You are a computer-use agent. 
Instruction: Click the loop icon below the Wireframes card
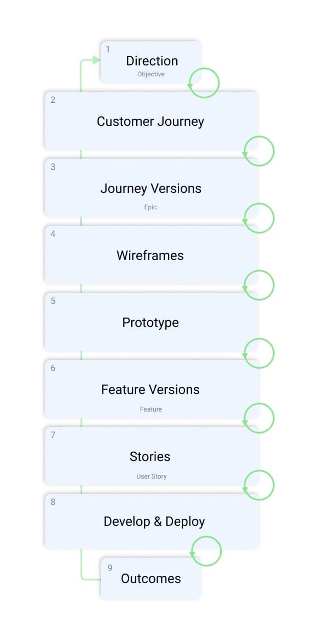click(x=259, y=285)
